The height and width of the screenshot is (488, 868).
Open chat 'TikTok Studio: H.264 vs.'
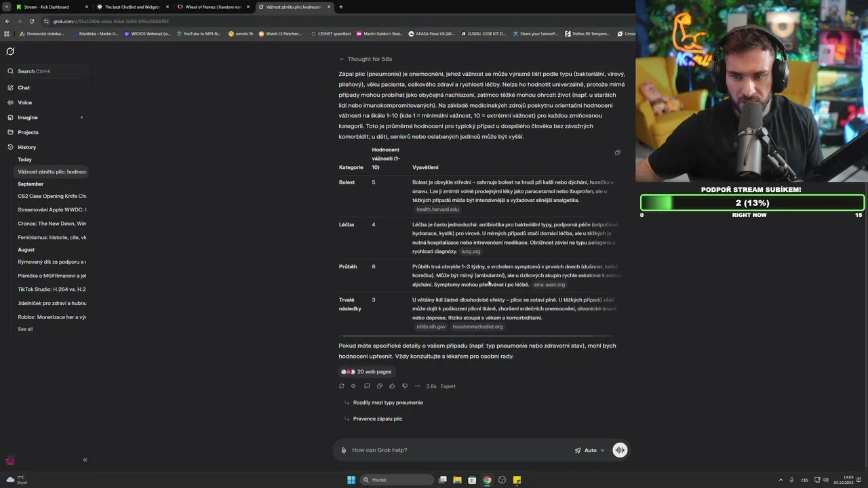tap(52, 289)
